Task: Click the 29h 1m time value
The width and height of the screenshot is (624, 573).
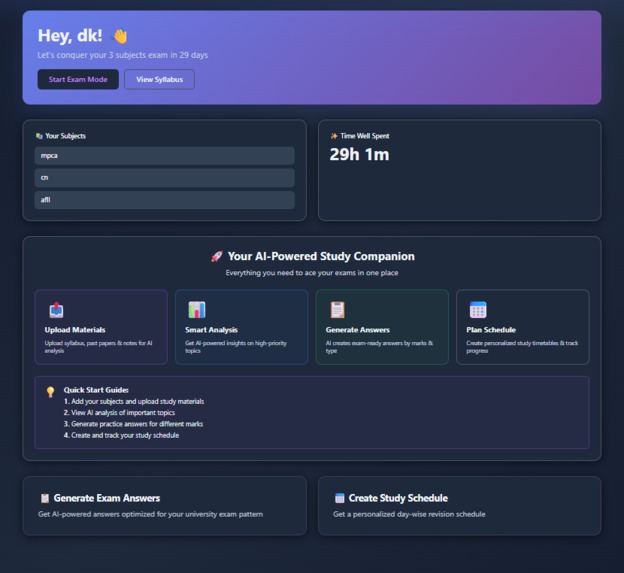Action: (x=359, y=154)
